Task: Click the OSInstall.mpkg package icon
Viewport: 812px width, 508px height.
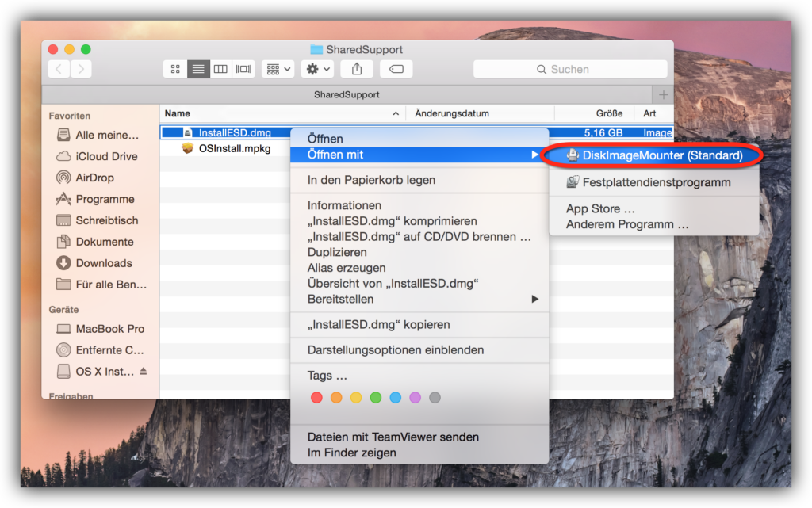Action: coord(187,148)
